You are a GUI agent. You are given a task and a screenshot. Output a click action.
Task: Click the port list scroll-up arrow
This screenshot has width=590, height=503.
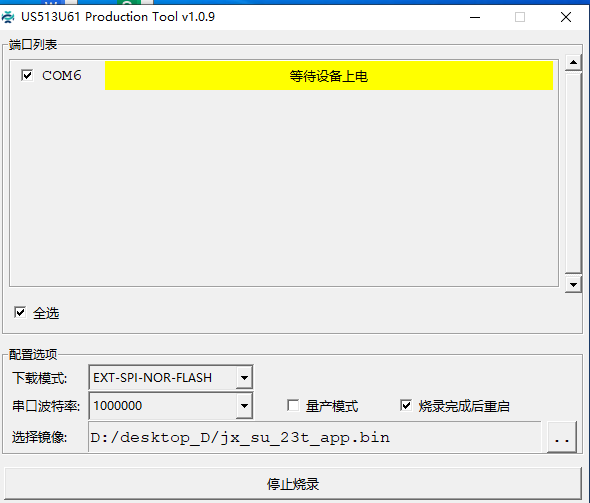(x=573, y=62)
